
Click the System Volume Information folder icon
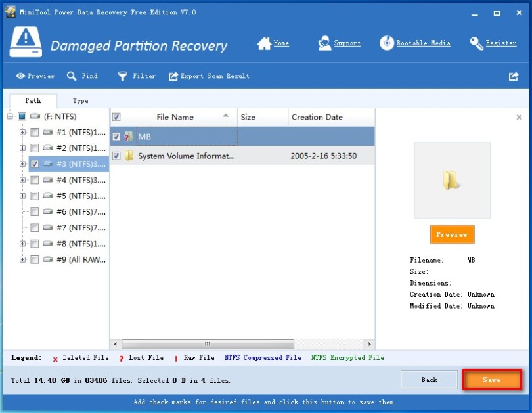[129, 156]
